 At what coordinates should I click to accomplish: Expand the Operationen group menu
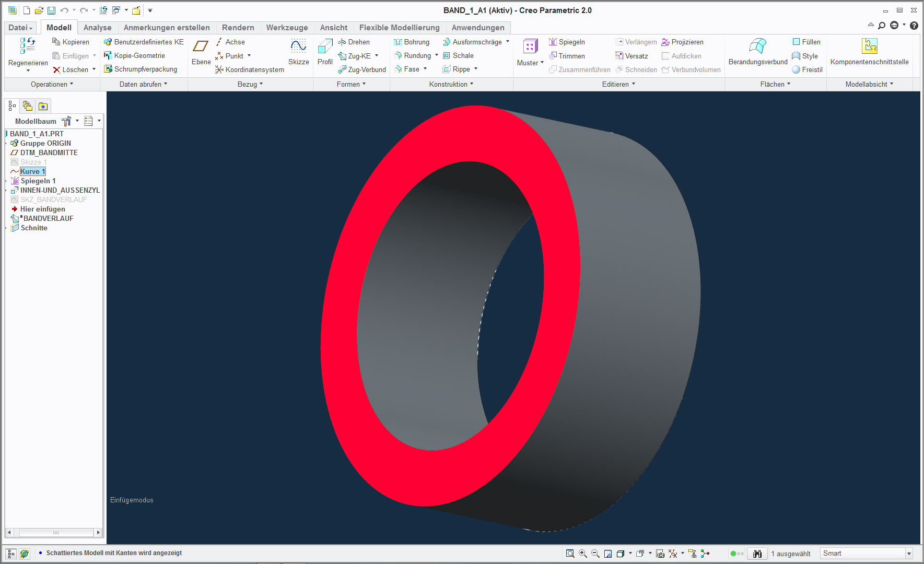(52, 84)
